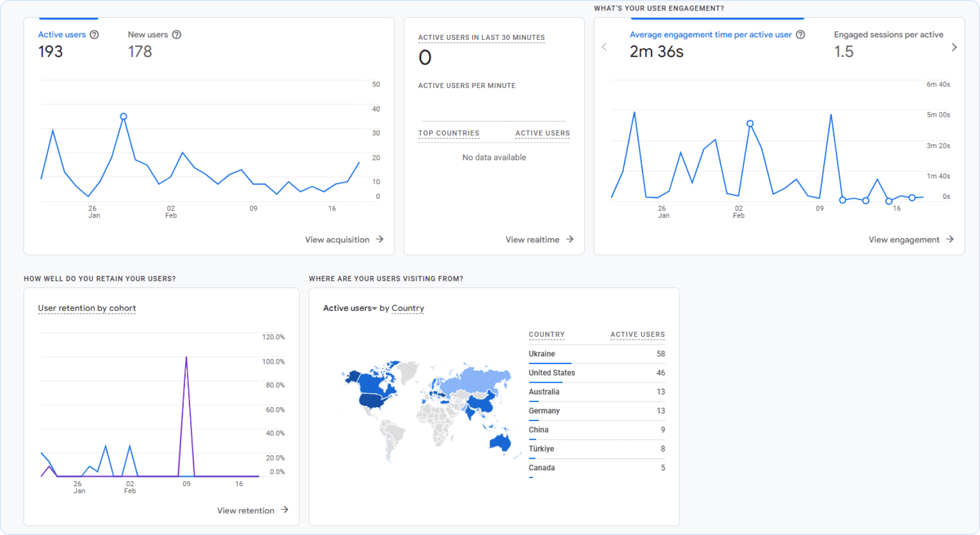Viewport: 980px width, 535px height.
Task: Click help icon beside Average engagement time
Action: (800, 34)
